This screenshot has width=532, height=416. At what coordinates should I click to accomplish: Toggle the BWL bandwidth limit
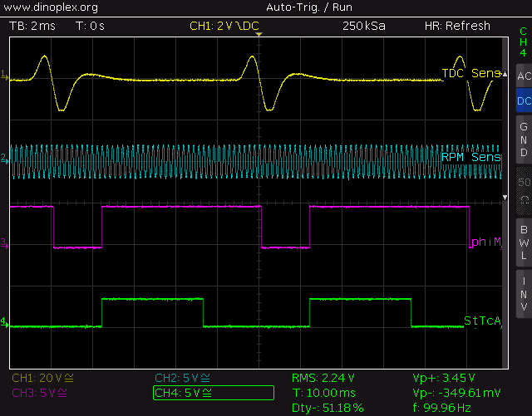click(523, 242)
